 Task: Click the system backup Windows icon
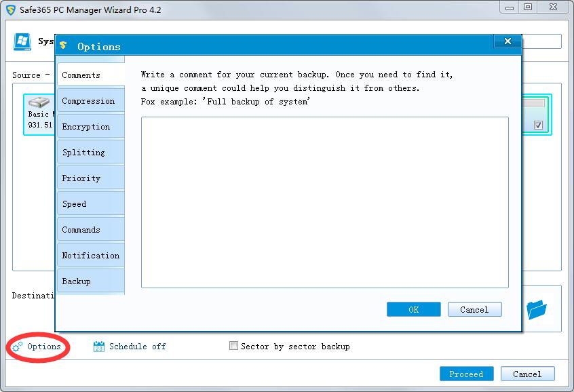click(x=23, y=41)
